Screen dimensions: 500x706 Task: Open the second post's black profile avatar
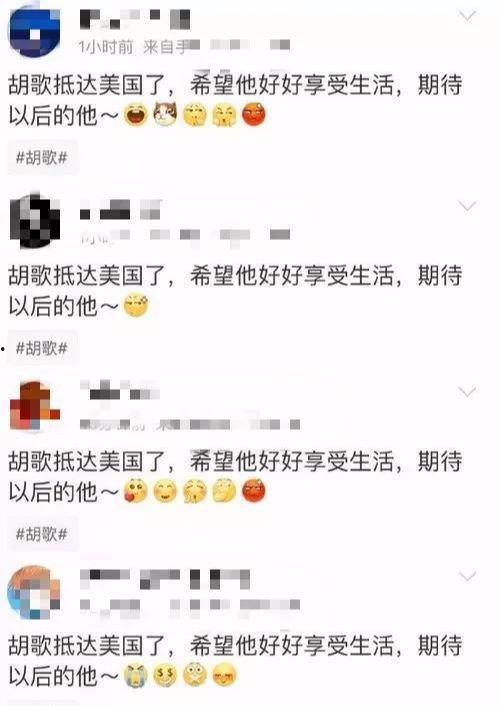pos(35,221)
